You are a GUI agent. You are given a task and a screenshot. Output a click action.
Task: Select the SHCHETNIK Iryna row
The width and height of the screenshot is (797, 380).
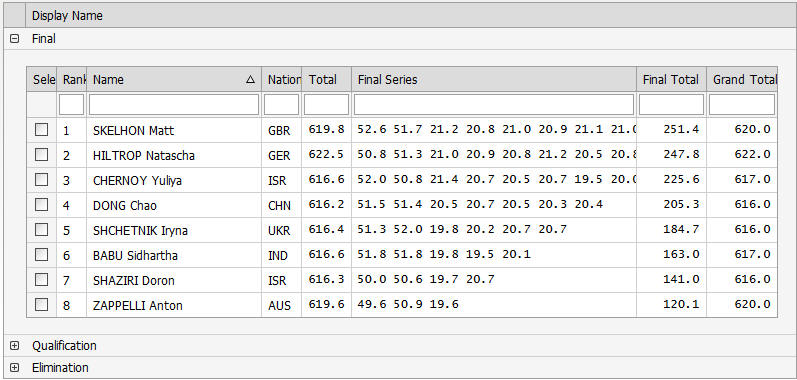pos(402,230)
